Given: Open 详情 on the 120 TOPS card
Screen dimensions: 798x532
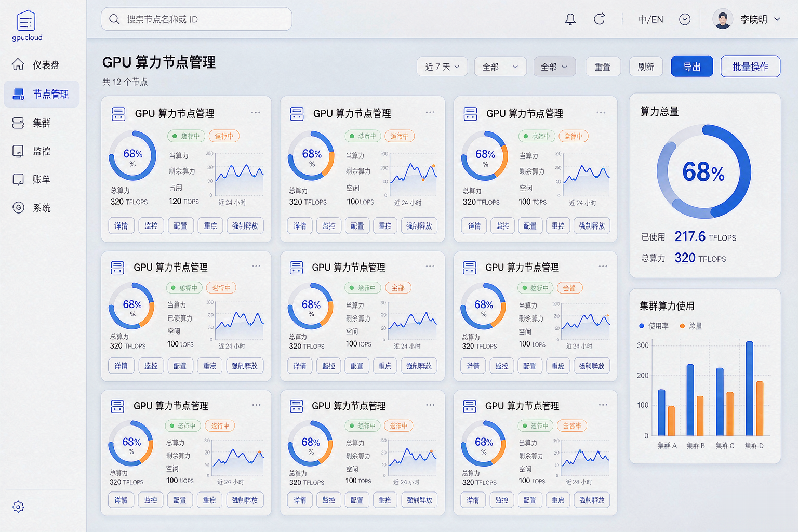Looking at the screenshot, I should click(x=121, y=226).
